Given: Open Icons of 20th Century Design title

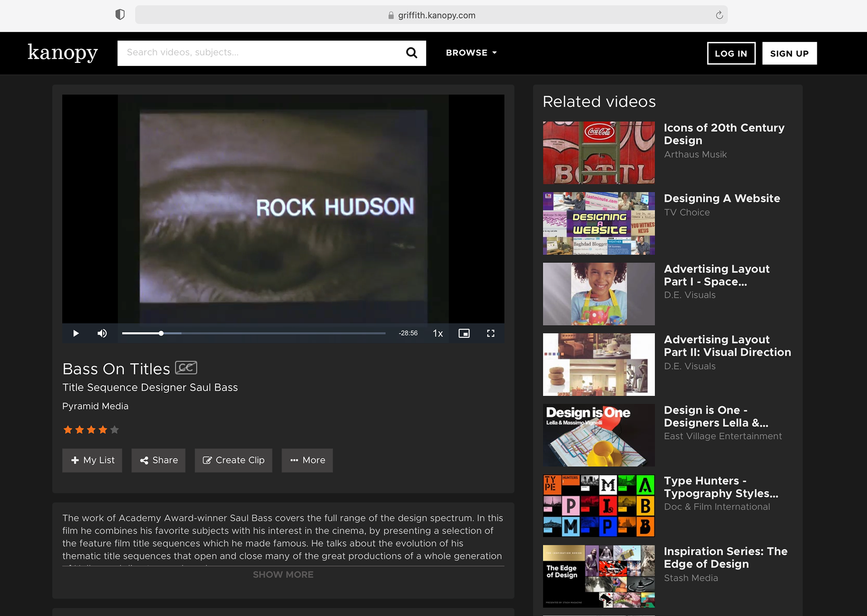Looking at the screenshot, I should click(x=724, y=134).
